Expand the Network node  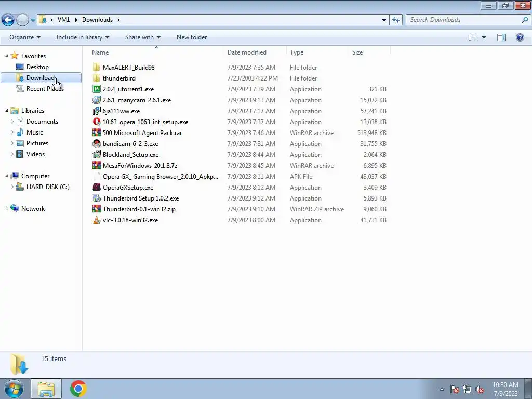pyautogui.click(x=7, y=209)
